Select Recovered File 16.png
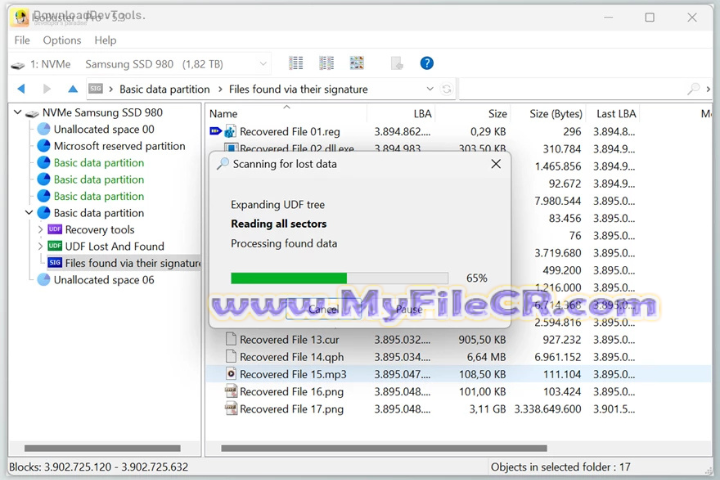Viewport: 720px width, 480px height. pyautogui.click(x=292, y=392)
